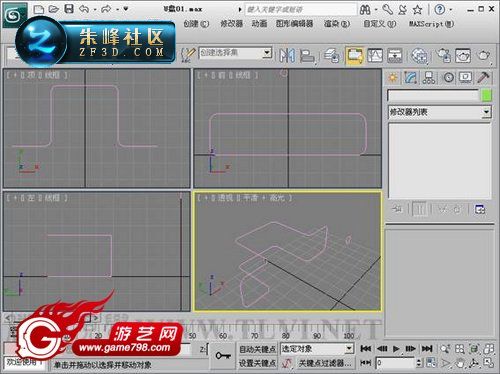Screen dimensions: 500x374
Task: Open the MAXScript menu
Action: 431,24
